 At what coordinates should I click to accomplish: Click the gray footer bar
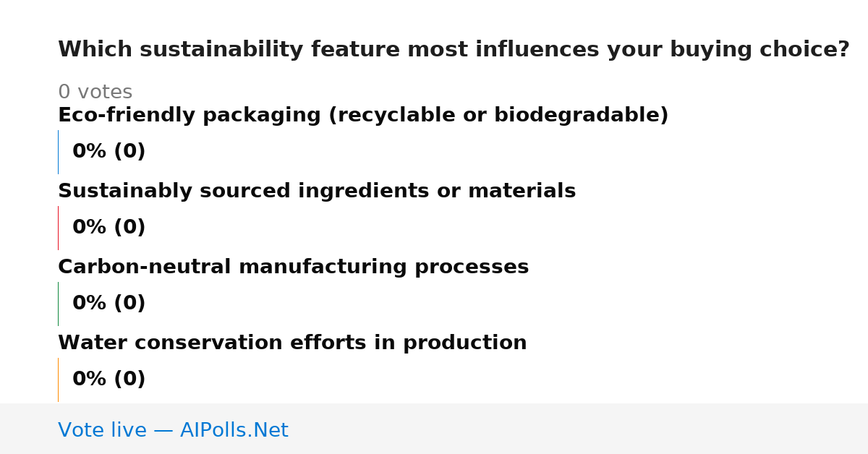pyautogui.click(x=434, y=429)
